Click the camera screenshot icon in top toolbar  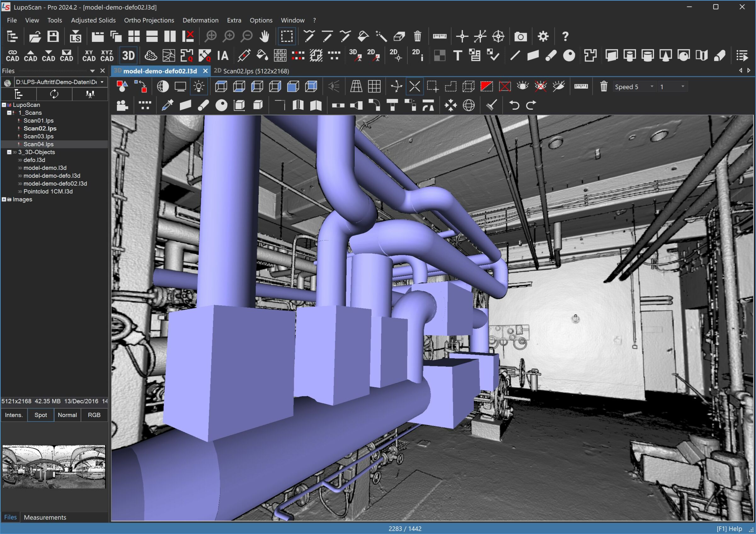click(x=520, y=36)
